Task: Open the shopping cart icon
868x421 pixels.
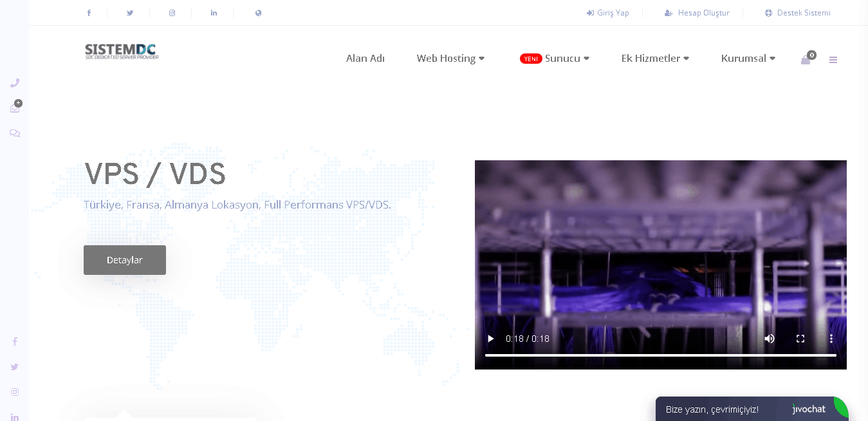Action: [806, 60]
